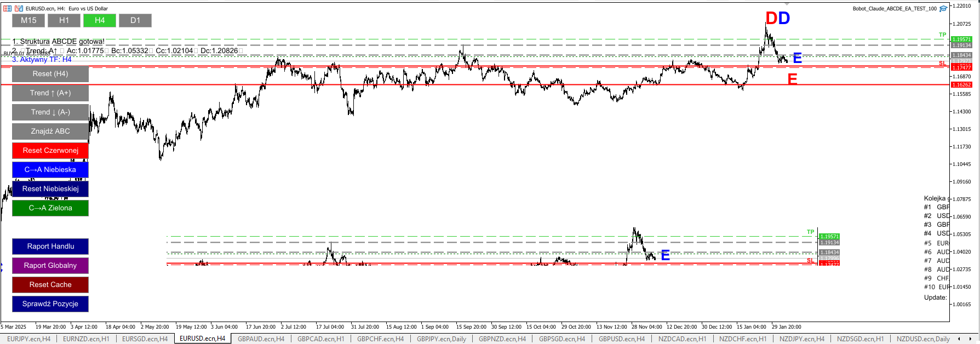Open the NZDCHF.ecn,H1 chart tab
The image size is (980, 344).
pyautogui.click(x=743, y=339)
